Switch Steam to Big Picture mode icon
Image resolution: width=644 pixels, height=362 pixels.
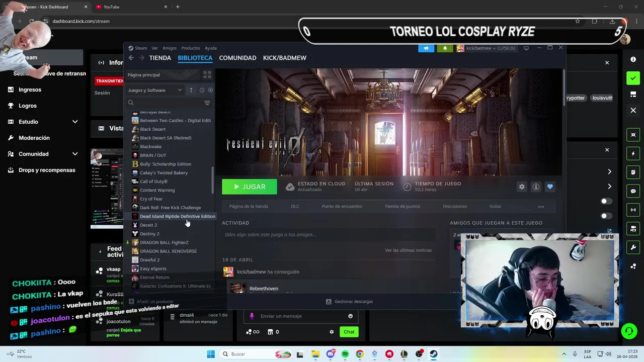click(526, 48)
